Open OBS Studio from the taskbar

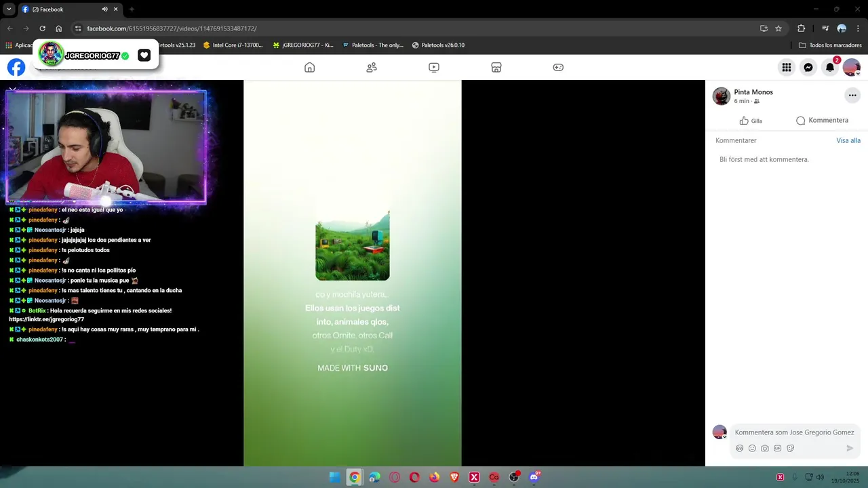(x=514, y=477)
